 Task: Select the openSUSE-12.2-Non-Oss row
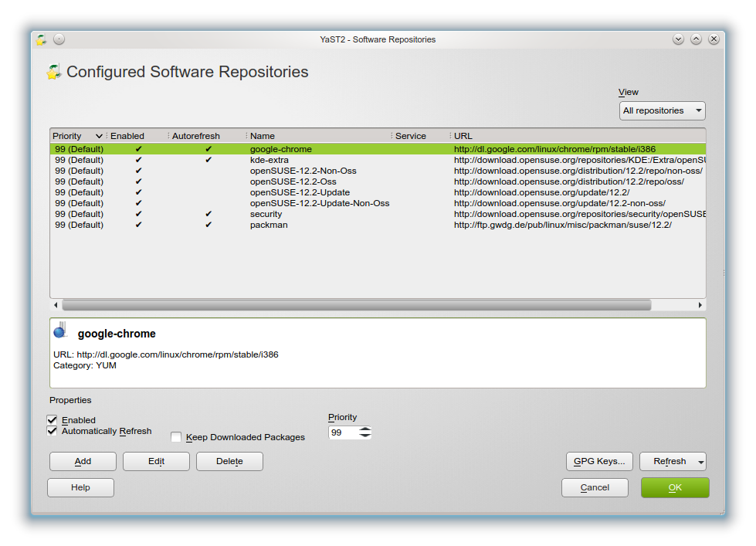(x=378, y=171)
